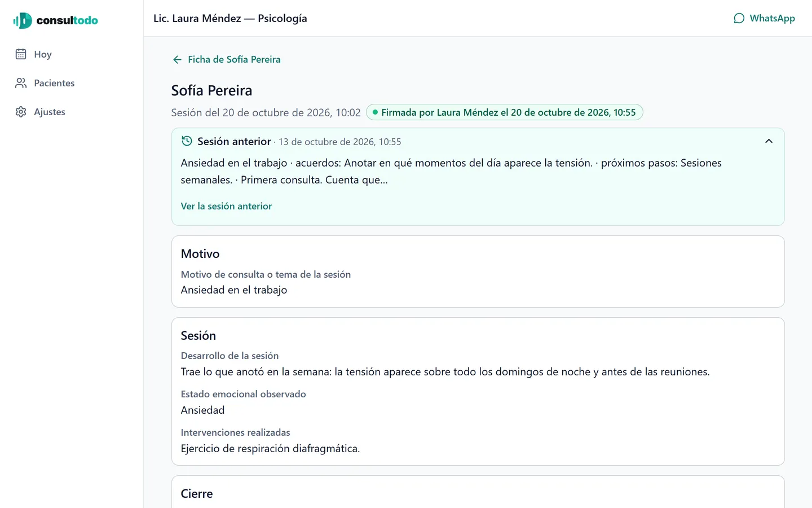Click the Ansiedad emotional state value
This screenshot has height=508, width=812.
[x=202, y=410]
